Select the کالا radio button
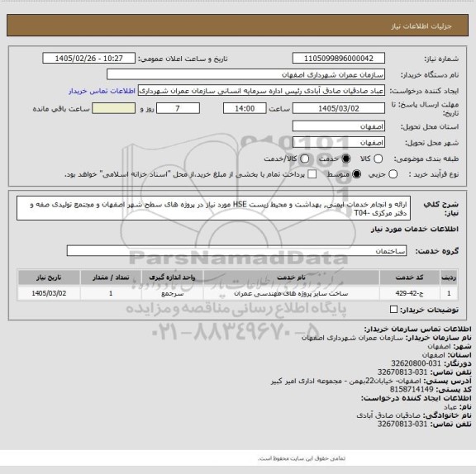The width and height of the screenshot is (476, 474). pos(378,159)
